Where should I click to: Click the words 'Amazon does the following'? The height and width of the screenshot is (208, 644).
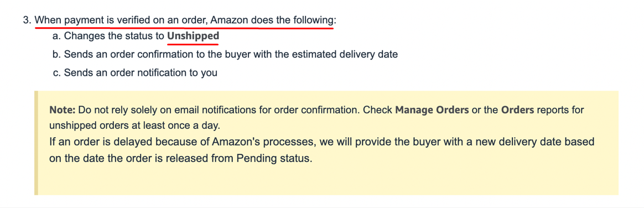point(272,20)
